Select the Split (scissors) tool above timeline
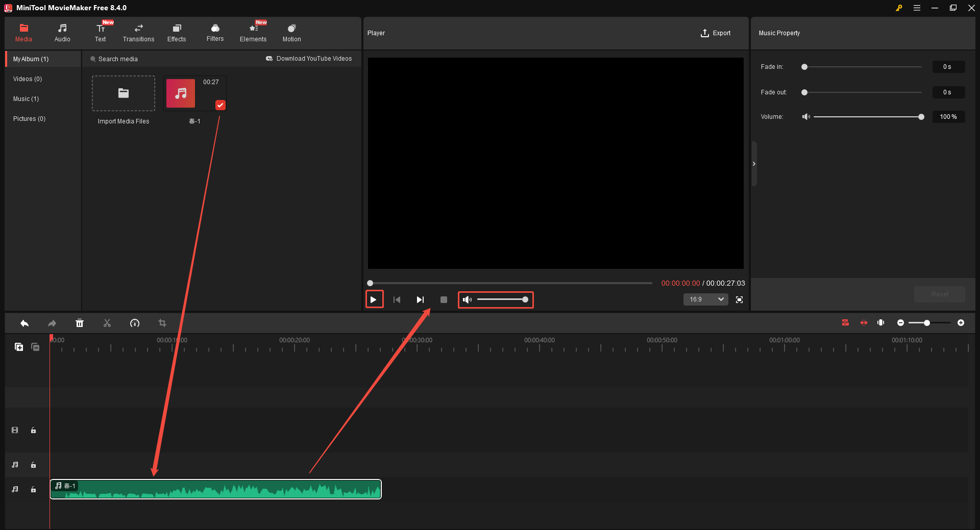 click(x=107, y=323)
